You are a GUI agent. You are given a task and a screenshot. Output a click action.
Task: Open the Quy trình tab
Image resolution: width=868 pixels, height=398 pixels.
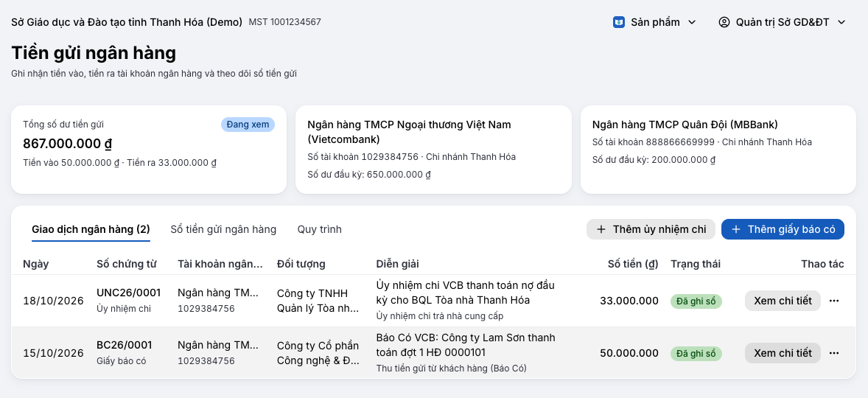(x=319, y=229)
